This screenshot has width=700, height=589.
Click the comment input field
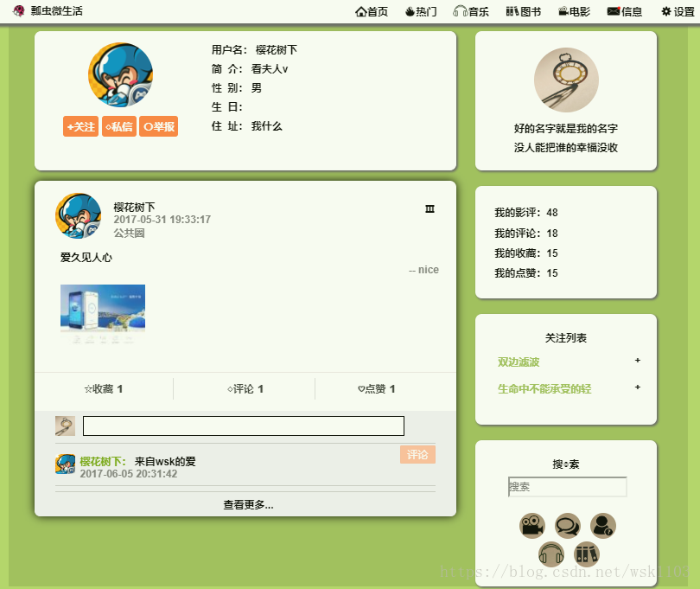click(244, 426)
